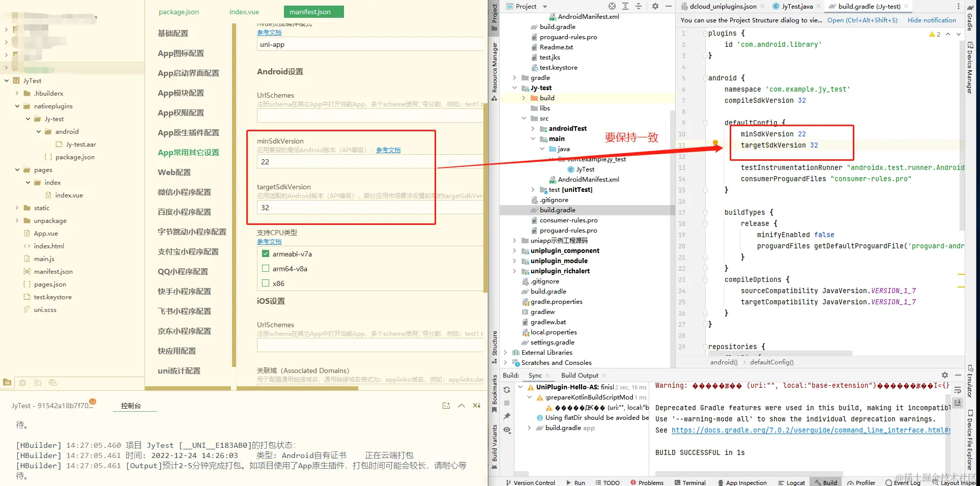Check the x86 CPU type checkbox
Screen dimensions: 980x486
pyautogui.click(x=266, y=283)
